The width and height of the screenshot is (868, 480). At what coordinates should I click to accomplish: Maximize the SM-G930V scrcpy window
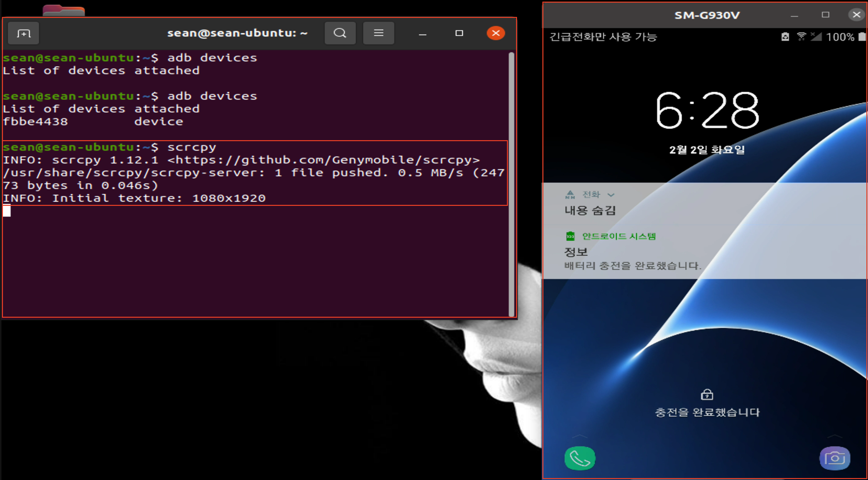[x=825, y=15]
